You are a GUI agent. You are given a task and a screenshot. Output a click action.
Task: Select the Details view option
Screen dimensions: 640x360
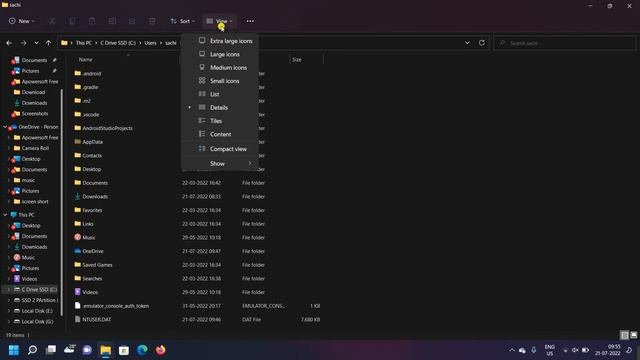coord(220,108)
